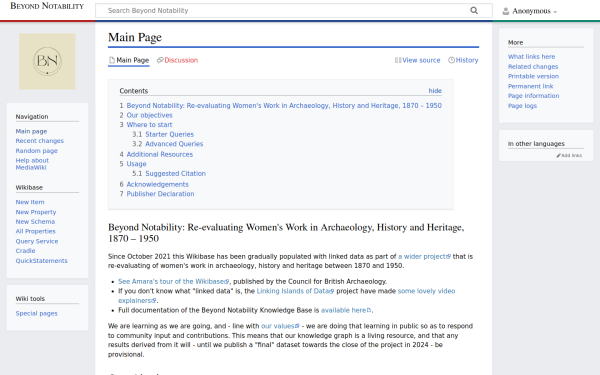Click the Anonymous user avatar icon
The width and height of the screenshot is (600, 375).
point(505,11)
